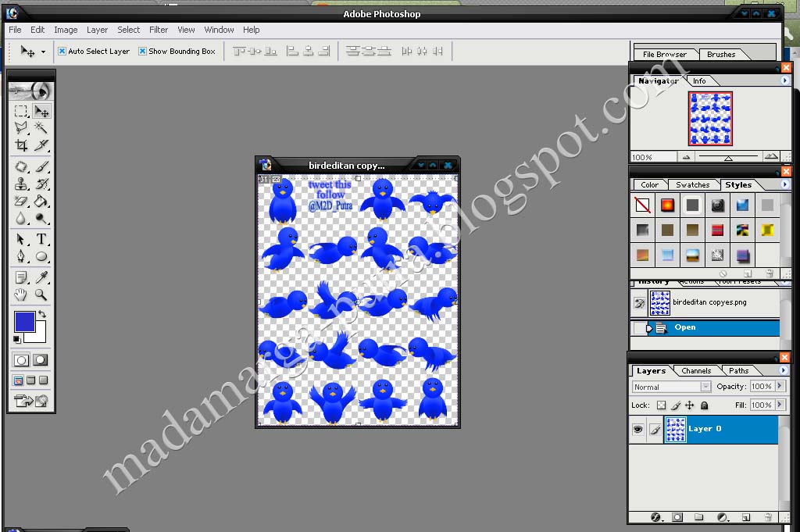Switch to the Swatches tab
Viewport: 800px width, 532px height.
(692, 184)
